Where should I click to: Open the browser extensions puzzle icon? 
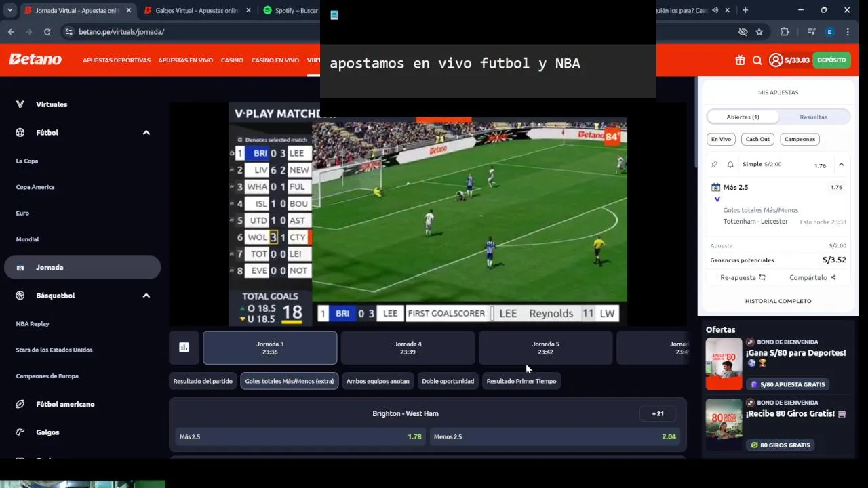785,32
